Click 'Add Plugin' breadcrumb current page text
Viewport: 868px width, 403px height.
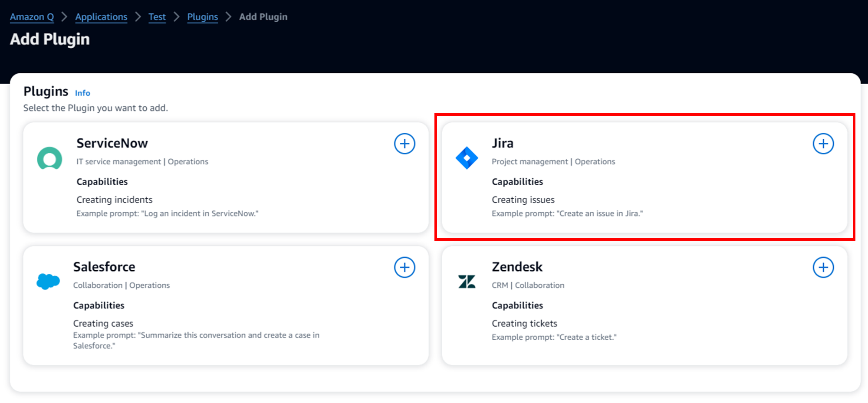(x=263, y=17)
